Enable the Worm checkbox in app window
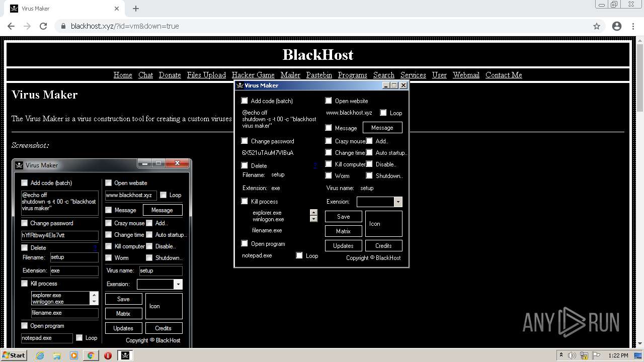 tap(329, 175)
